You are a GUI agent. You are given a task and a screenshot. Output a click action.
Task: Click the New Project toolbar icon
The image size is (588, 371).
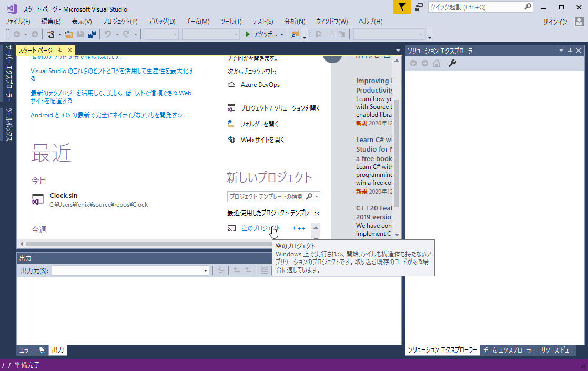click(x=51, y=34)
